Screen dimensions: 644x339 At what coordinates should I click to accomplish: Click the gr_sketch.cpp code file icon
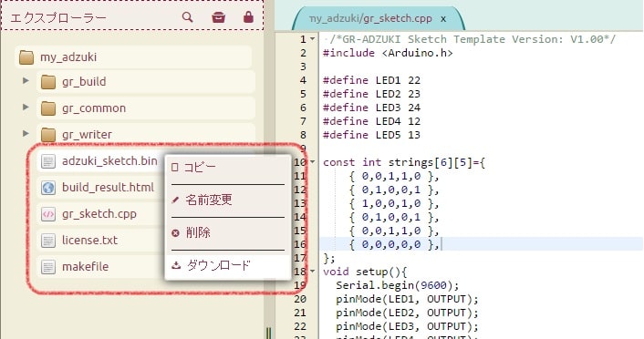coord(48,214)
